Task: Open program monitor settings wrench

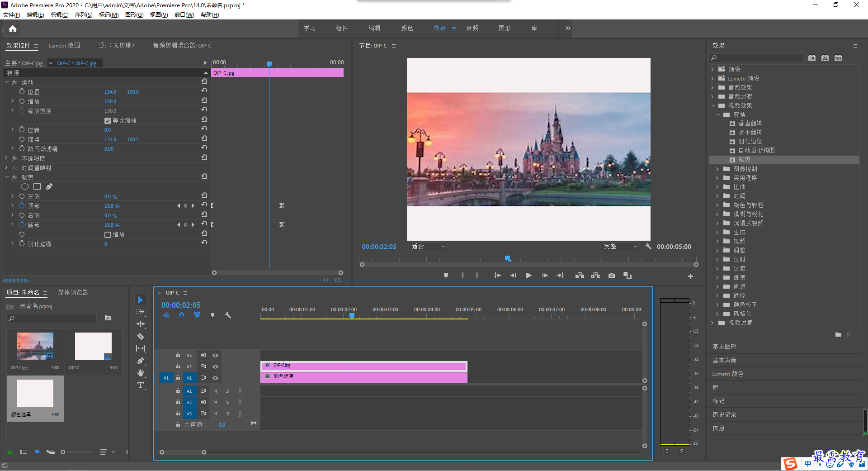Action: [648, 247]
